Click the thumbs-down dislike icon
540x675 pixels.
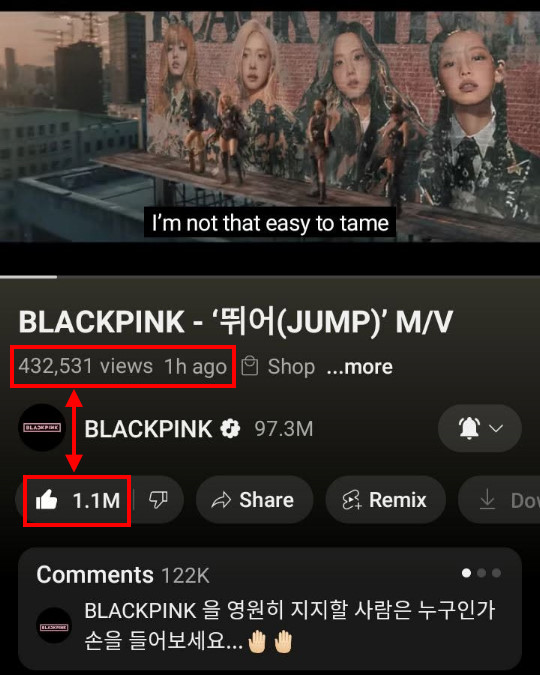tap(158, 500)
